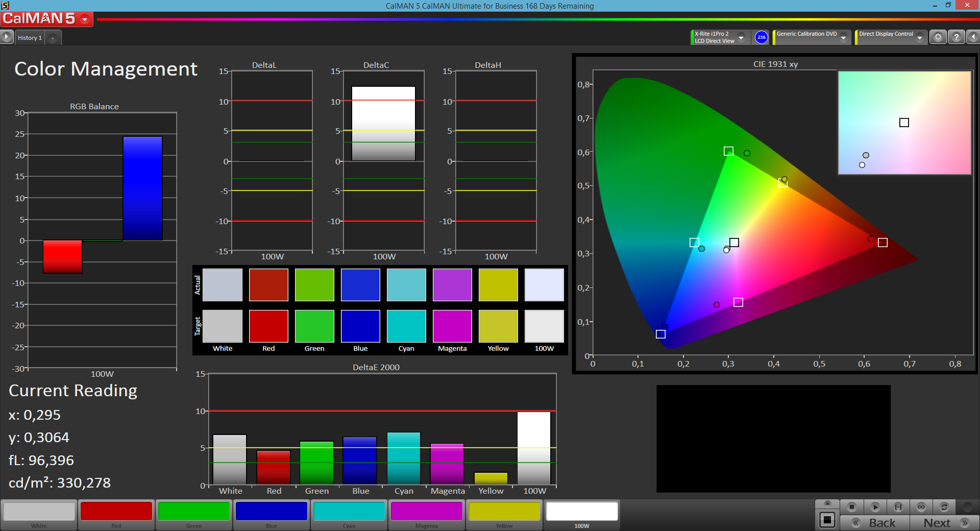Select the Red pattern button in bottom strip
Image resolution: width=980 pixels, height=531 pixels.
[x=116, y=515]
